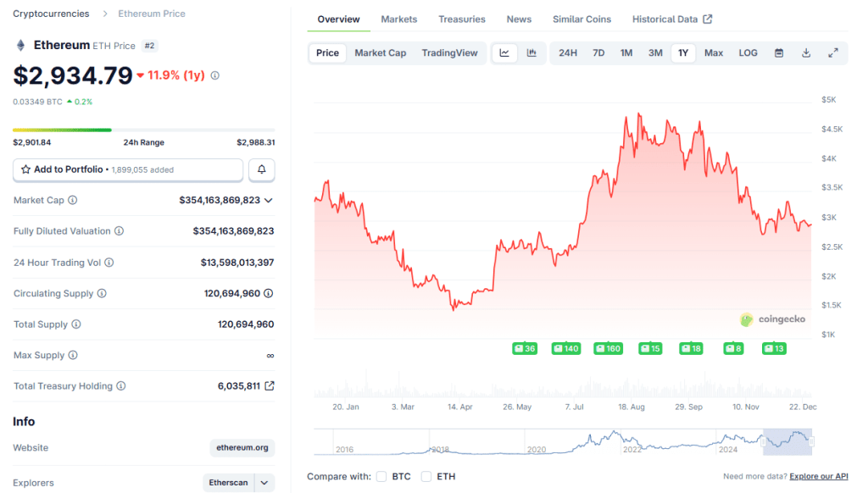Viewport: 868px width, 493px height.
Task: Switch chart to TradingView mode
Action: 450,53
